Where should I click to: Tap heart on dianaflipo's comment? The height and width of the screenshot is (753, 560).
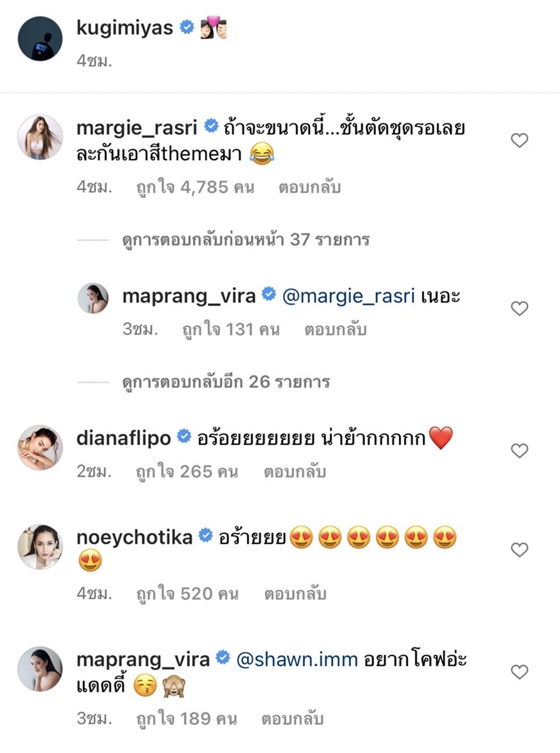pyautogui.click(x=519, y=450)
